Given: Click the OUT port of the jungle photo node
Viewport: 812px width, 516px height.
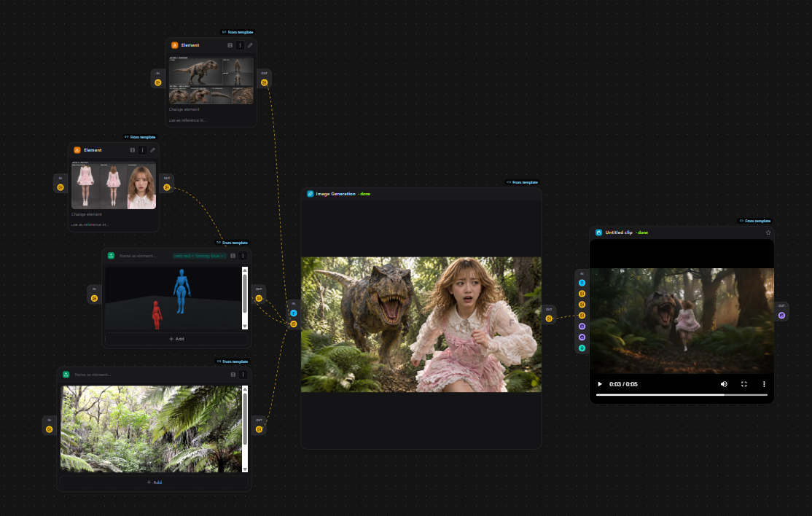Looking at the screenshot, I should click(x=259, y=429).
